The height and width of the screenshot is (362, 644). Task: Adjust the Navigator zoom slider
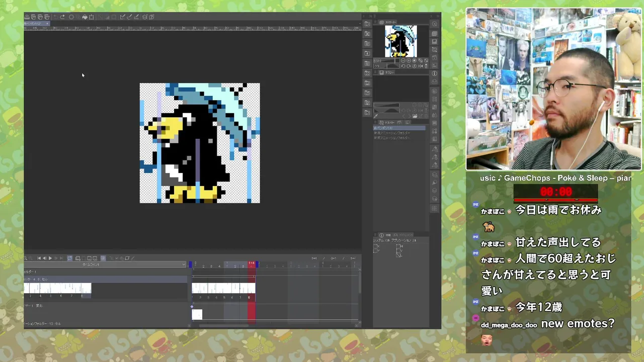click(387, 60)
